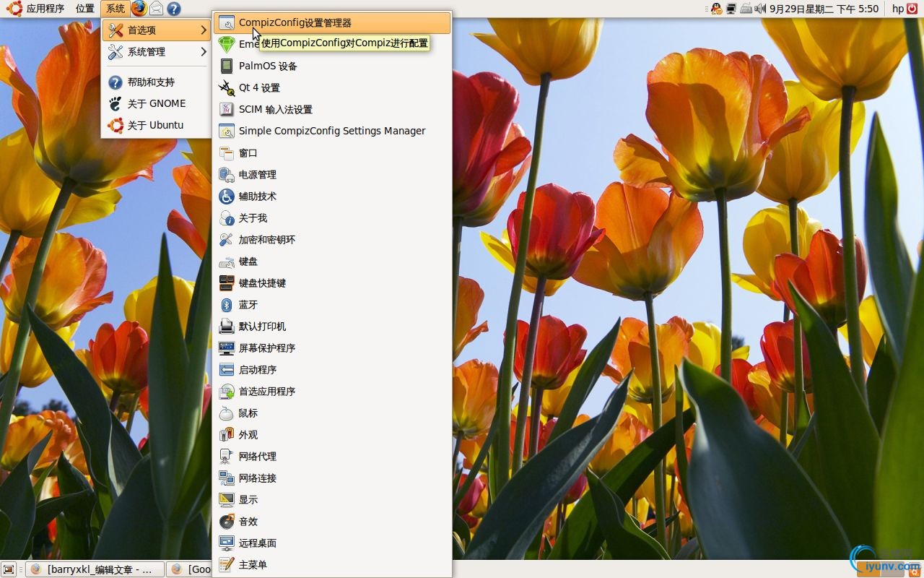The width and height of the screenshot is (924, 578).
Task: Open 显示 display settings icon
Action: 227,500
